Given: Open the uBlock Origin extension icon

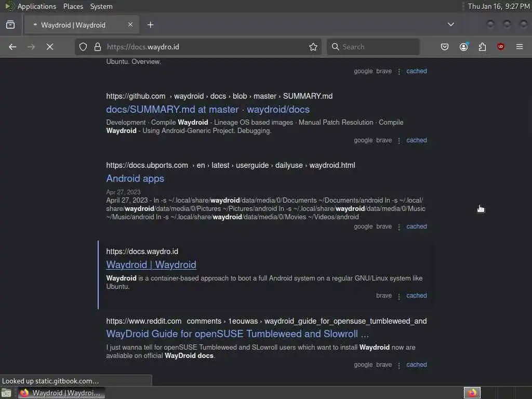Looking at the screenshot, I should pyautogui.click(x=501, y=47).
